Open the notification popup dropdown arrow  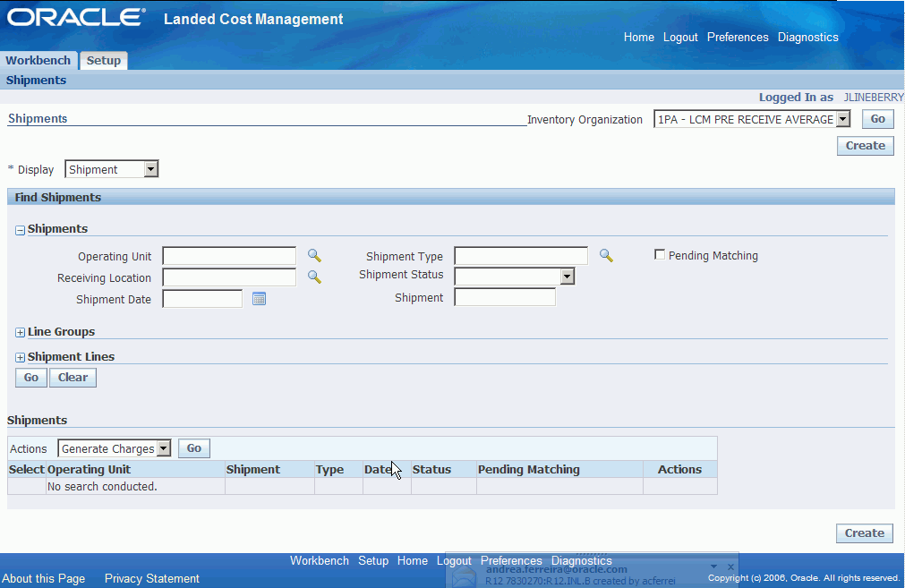click(x=714, y=567)
